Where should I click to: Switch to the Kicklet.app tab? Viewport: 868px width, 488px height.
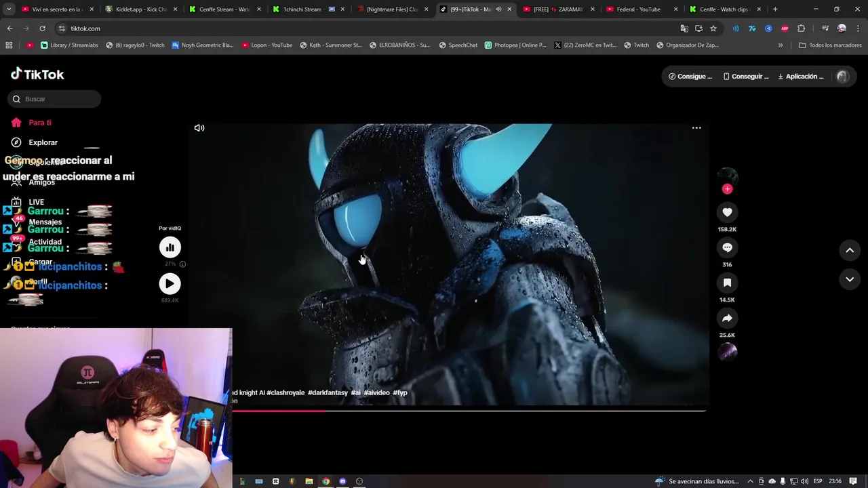(x=142, y=9)
